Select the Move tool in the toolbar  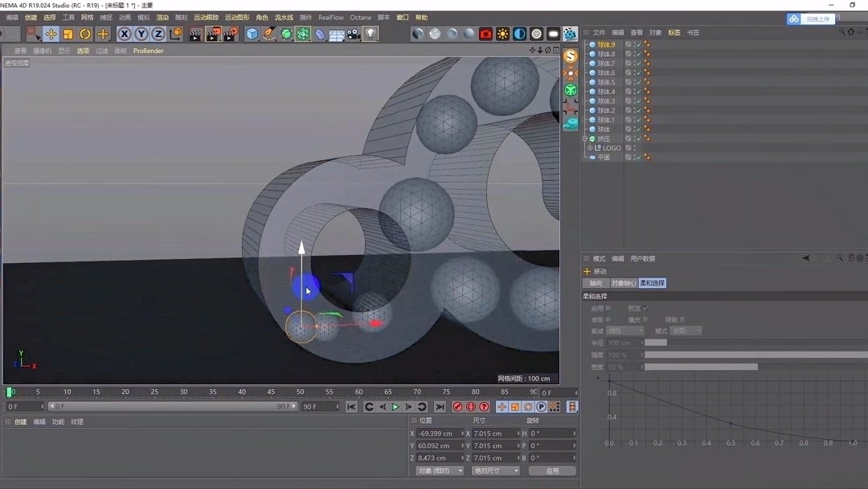tap(51, 33)
